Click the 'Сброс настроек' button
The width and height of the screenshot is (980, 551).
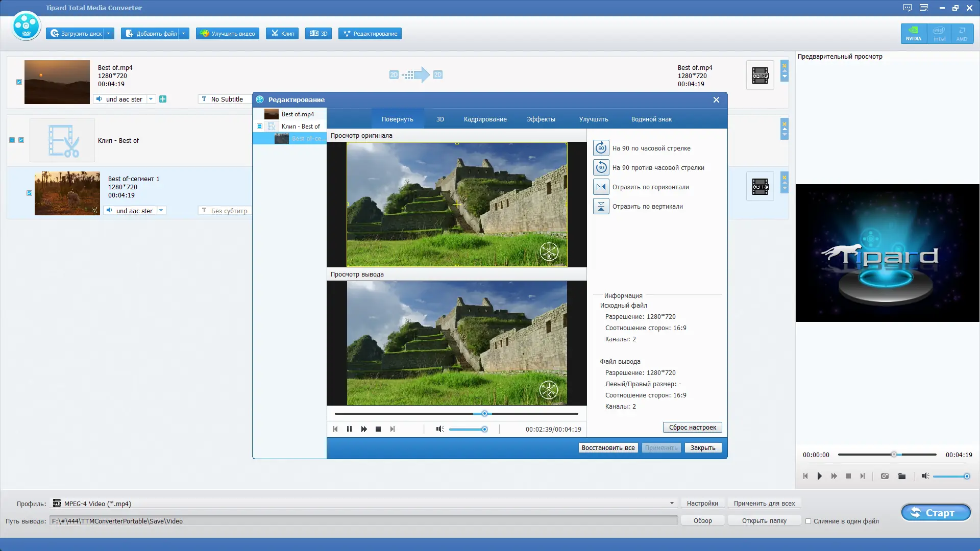tap(692, 428)
